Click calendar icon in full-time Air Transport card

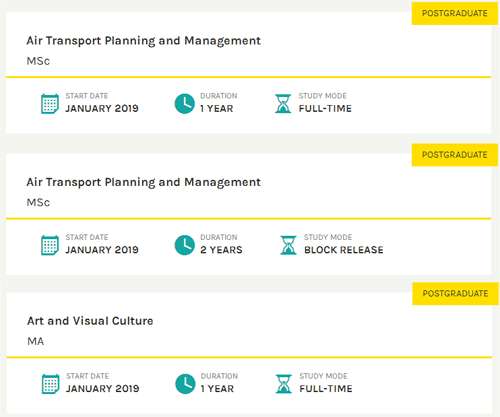click(x=50, y=104)
